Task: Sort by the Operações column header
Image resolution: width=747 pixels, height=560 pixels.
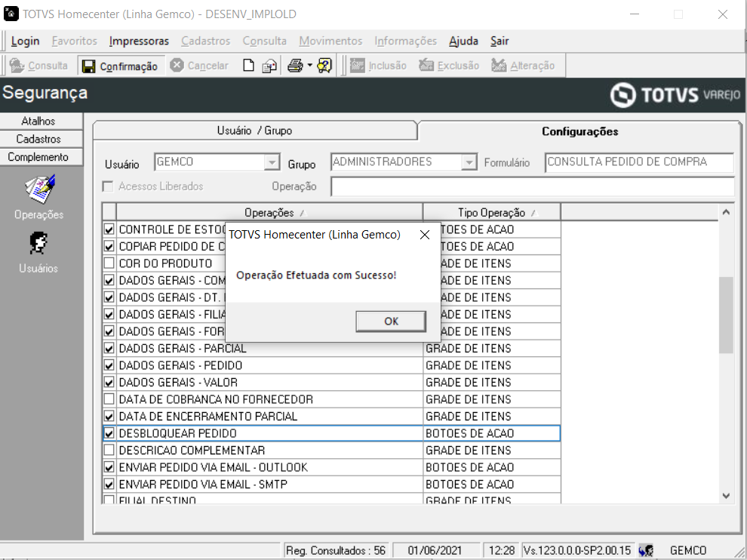Action: (269, 213)
